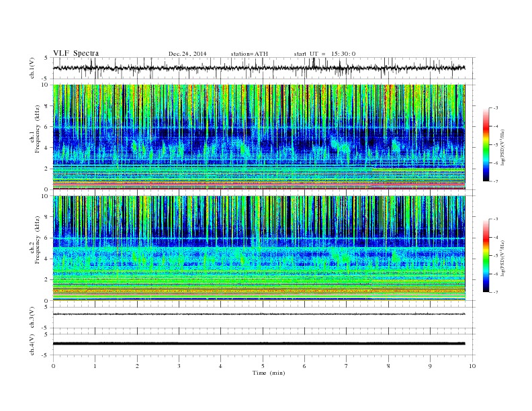This screenshot has width=532, height=411.
Task: Click the ch.1 color scale bar
Action: coord(486,144)
